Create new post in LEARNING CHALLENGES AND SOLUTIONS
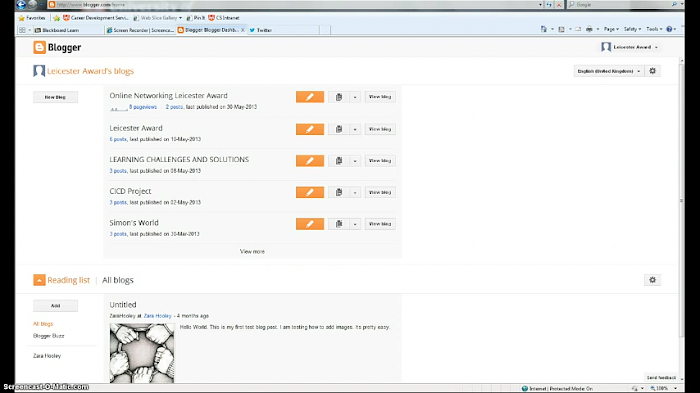 pyautogui.click(x=310, y=161)
